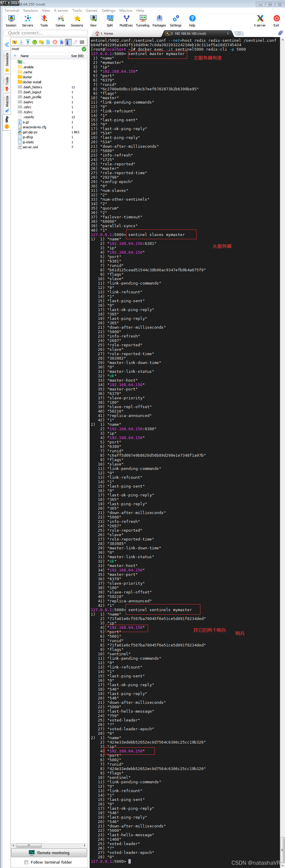Open the Packages toolbar icon
This screenshot has height=868, width=285.
(x=159, y=21)
